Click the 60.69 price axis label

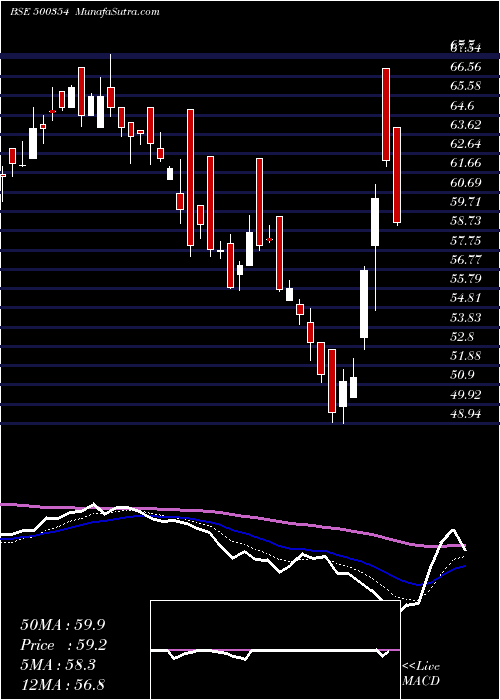tap(466, 183)
